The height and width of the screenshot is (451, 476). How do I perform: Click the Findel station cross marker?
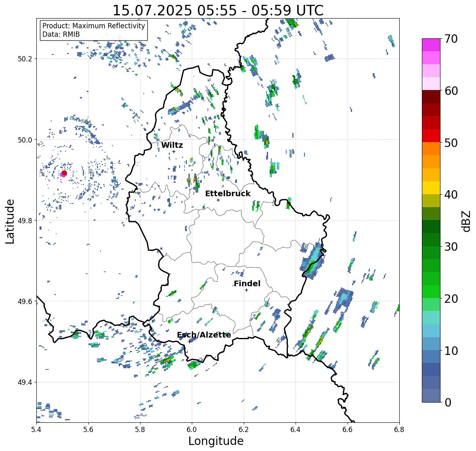[x=247, y=290]
